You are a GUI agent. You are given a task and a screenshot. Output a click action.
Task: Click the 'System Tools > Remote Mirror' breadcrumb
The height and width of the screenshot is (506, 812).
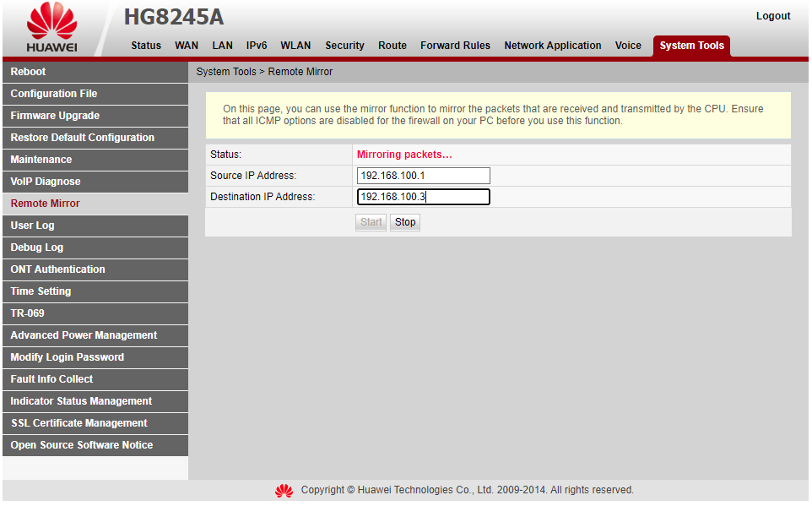(264, 72)
